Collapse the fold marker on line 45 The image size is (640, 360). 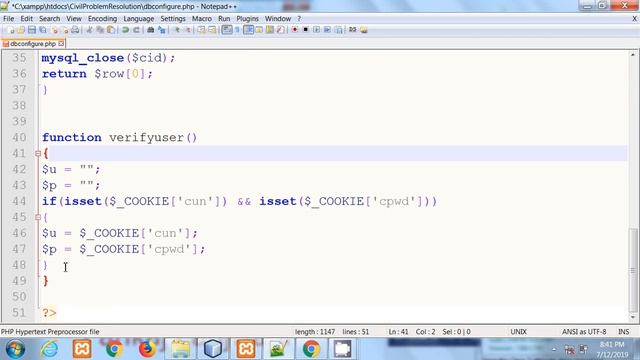click(38, 217)
